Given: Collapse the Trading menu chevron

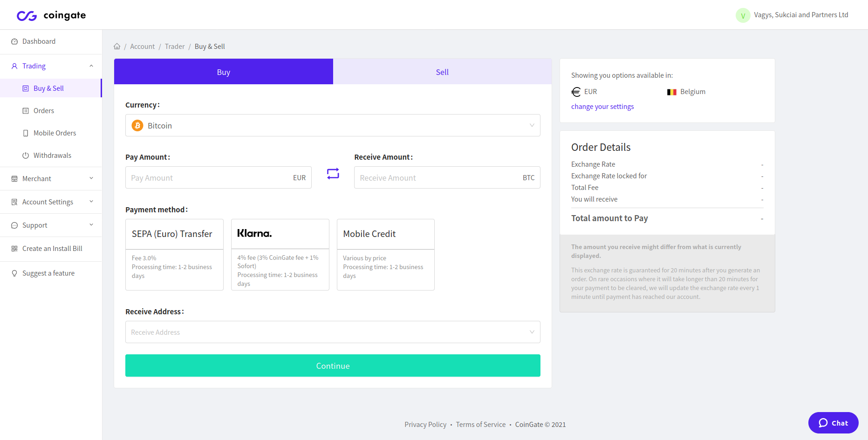Looking at the screenshot, I should [x=91, y=66].
